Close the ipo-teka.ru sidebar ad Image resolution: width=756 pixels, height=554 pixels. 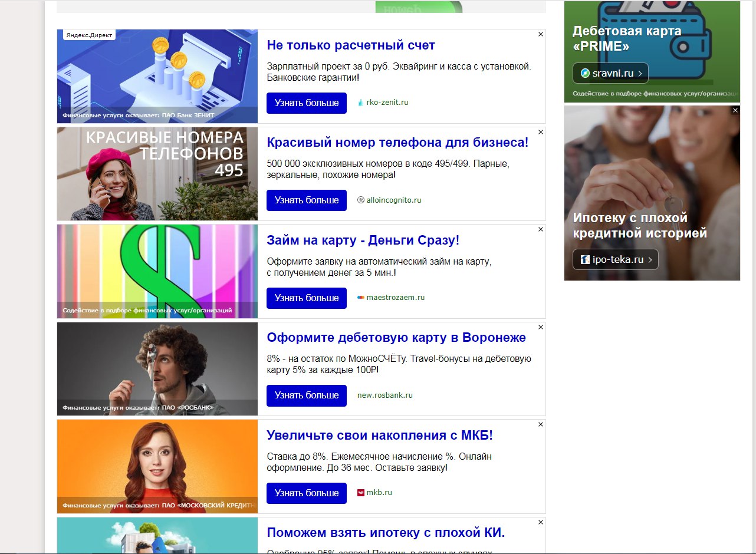click(735, 110)
